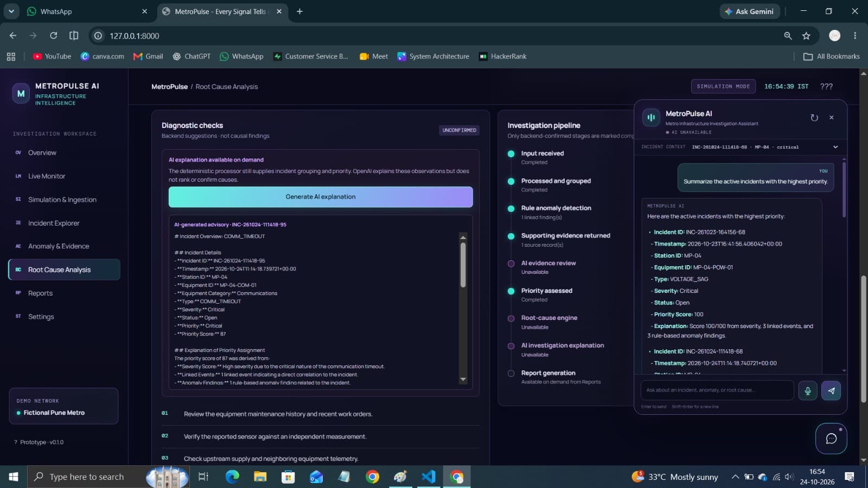Click the main page vertical scrollbar
Viewport: 868px width, 488px height.
[864, 339]
